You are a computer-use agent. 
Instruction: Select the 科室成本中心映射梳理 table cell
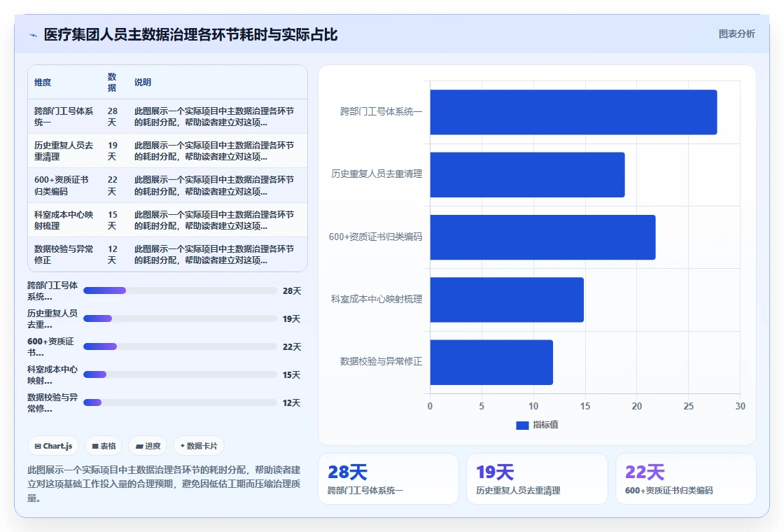click(64, 220)
